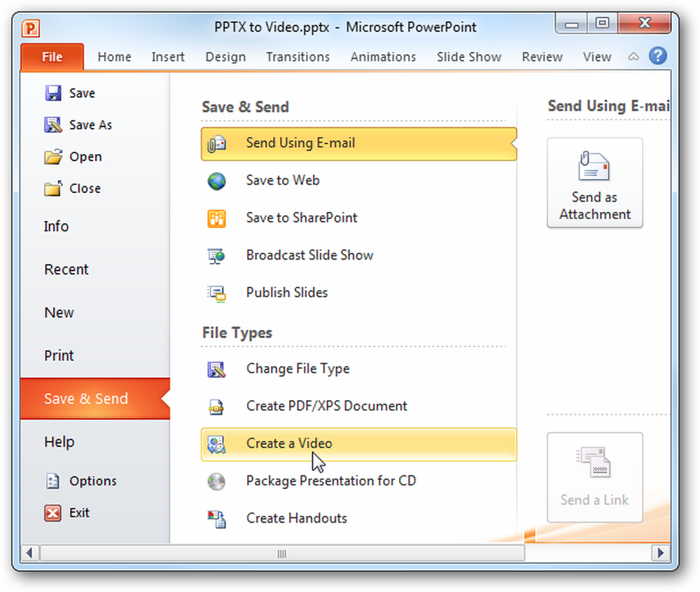Click the Change File Type icon
This screenshot has width=700, height=592.
216,369
